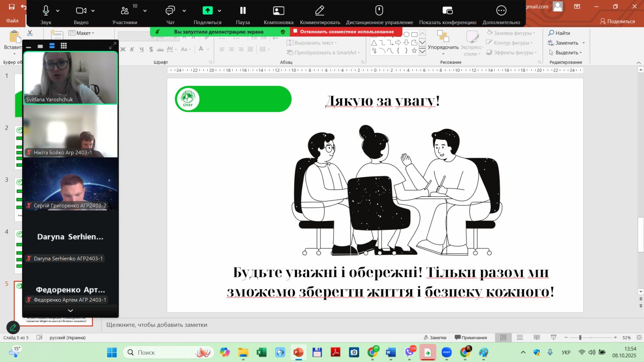Expand more participants with down chevron
The image size is (644, 362).
pyautogui.click(x=70, y=310)
